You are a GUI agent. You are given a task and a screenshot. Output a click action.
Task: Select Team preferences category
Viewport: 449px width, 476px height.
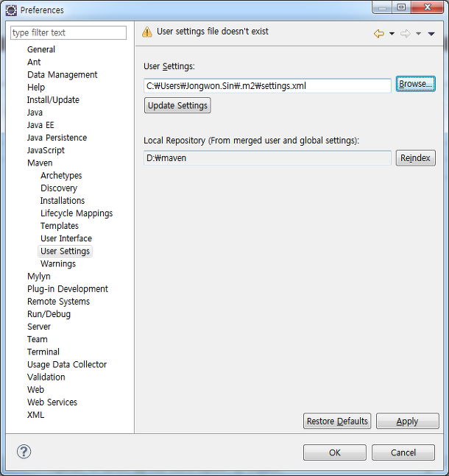click(38, 339)
